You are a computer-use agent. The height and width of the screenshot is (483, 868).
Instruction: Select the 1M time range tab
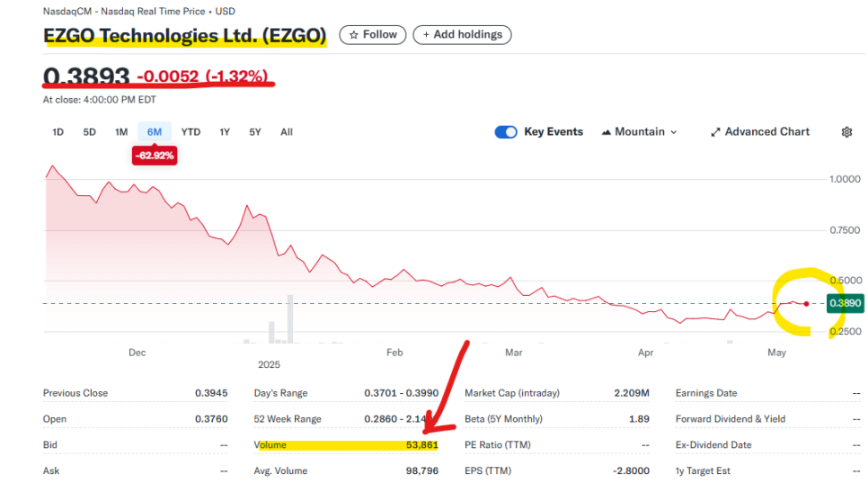point(121,132)
